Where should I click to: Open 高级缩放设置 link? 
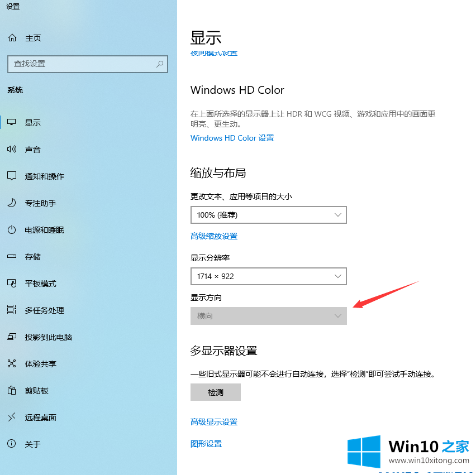[214, 236]
